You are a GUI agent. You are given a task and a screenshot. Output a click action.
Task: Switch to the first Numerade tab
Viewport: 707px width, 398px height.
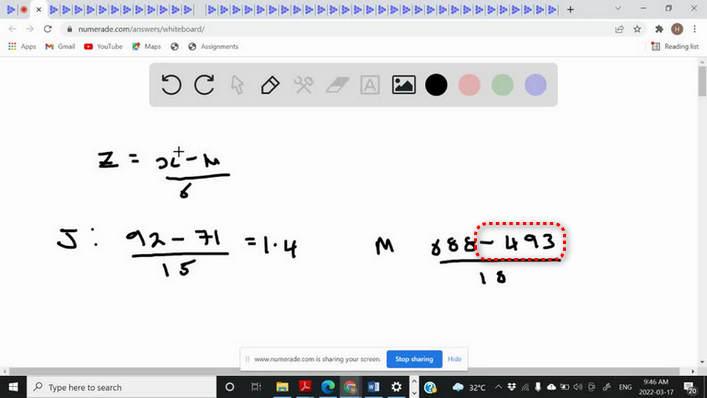pyautogui.click(x=11, y=9)
